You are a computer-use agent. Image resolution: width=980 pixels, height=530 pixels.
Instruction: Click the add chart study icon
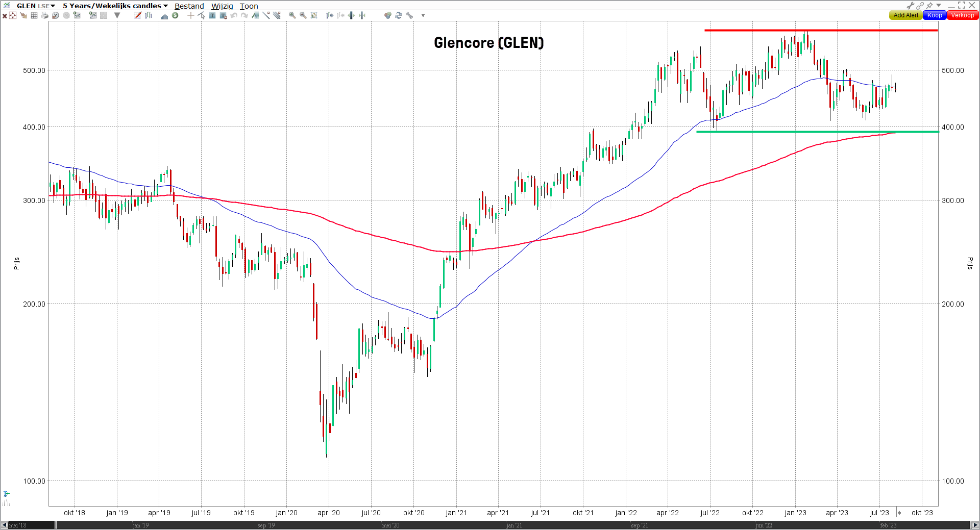coord(93,15)
